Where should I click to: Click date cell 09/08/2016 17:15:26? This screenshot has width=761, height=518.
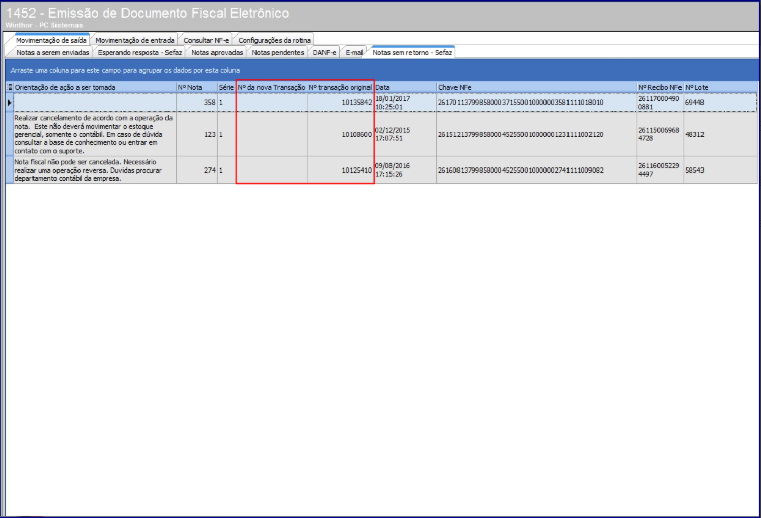click(x=405, y=170)
